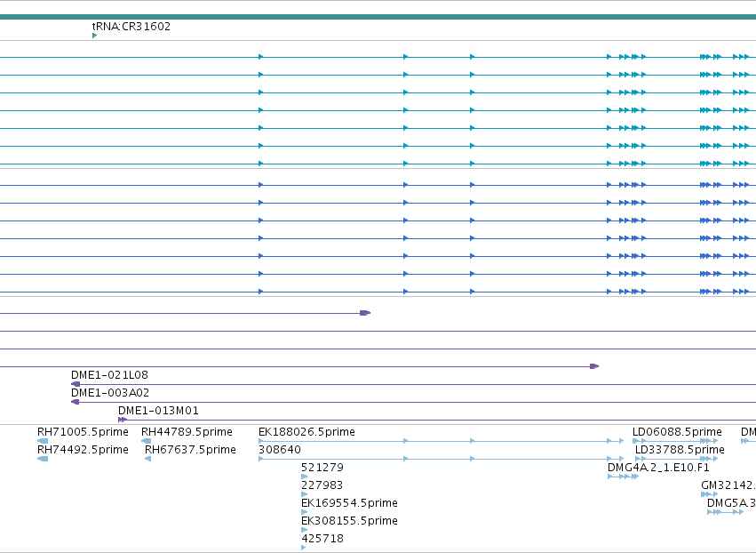Click the arrow glyph under 425718
756x553 pixels.
pyautogui.click(x=303, y=549)
